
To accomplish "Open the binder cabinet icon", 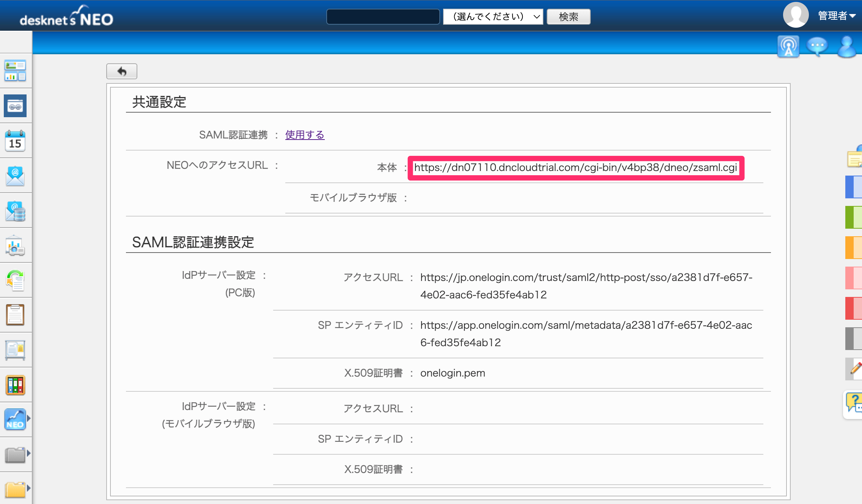I will pyautogui.click(x=15, y=385).
